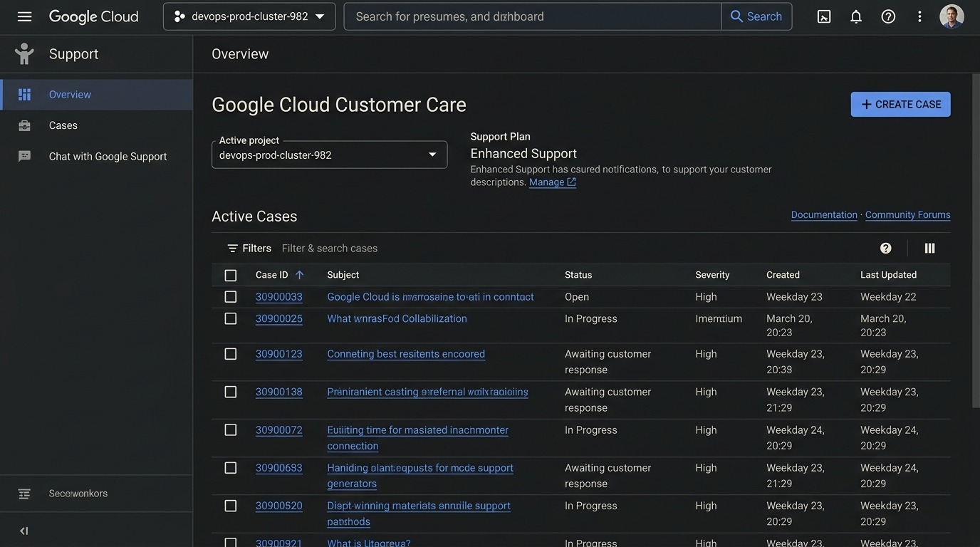The height and width of the screenshot is (547, 980).
Task: Open case 30900138 link
Action: coord(279,392)
